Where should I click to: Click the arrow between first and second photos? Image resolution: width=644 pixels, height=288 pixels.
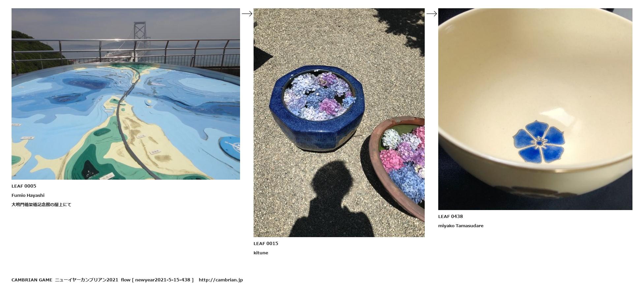click(247, 14)
